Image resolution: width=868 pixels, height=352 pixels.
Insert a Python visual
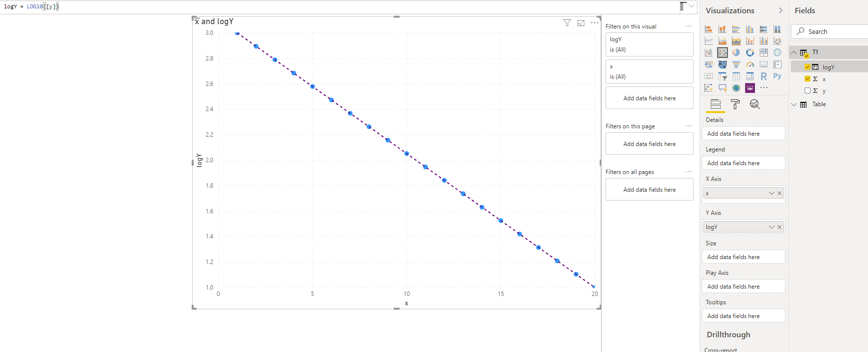(x=777, y=76)
